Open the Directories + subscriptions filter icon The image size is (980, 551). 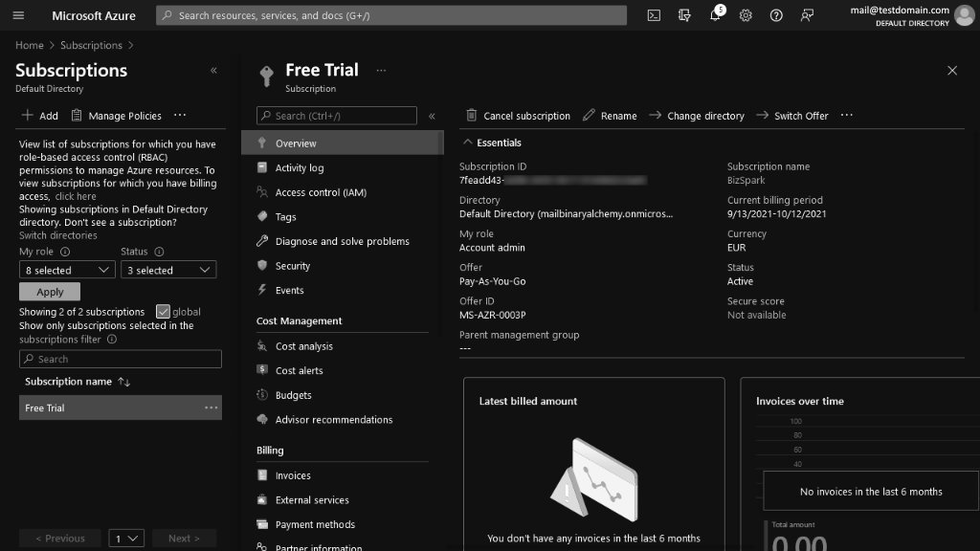684,15
